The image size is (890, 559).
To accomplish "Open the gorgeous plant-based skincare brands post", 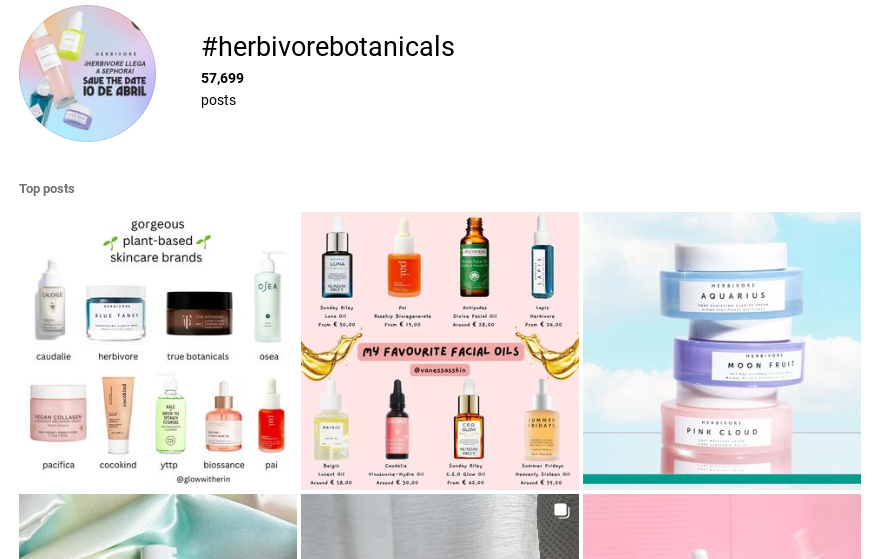I will click(x=158, y=351).
